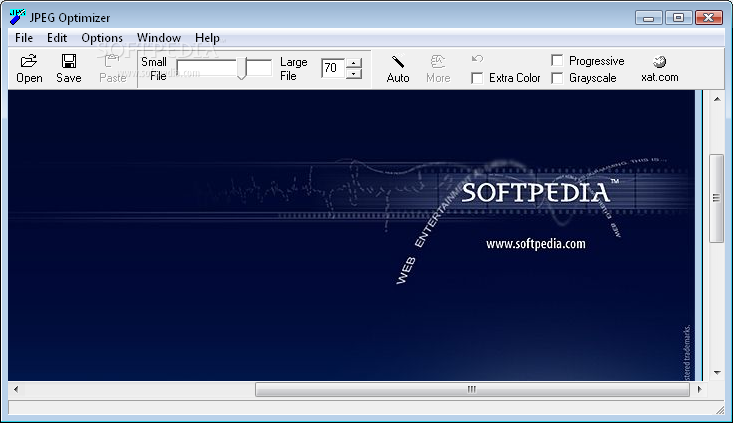
Task: Enable the Grayscale checkbox
Action: pyautogui.click(x=557, y=78)
